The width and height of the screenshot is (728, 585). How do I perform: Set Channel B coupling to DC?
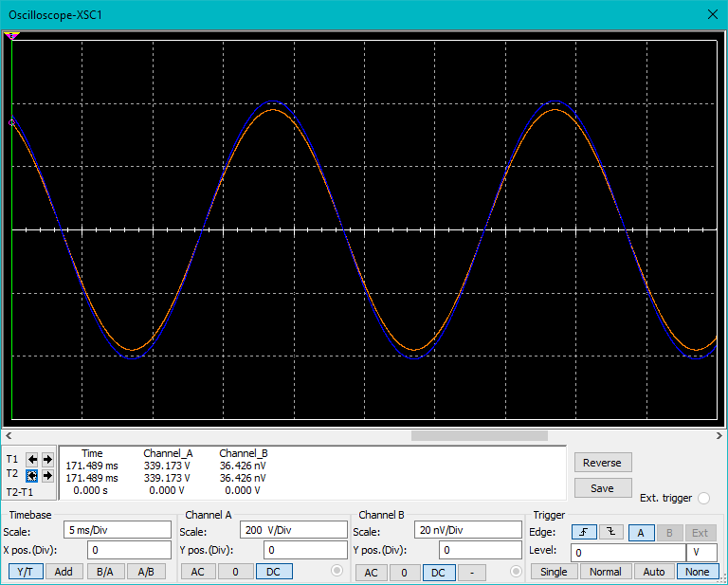click(x=438, y=572)
